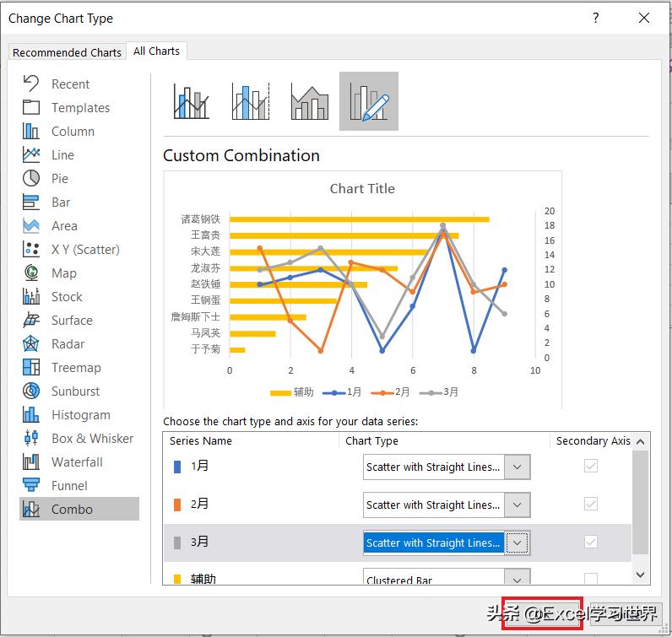
Task: Toggle Secondary Axis checkbox for 2月 series
Action: pyautogui.click(x=591, y=505)
